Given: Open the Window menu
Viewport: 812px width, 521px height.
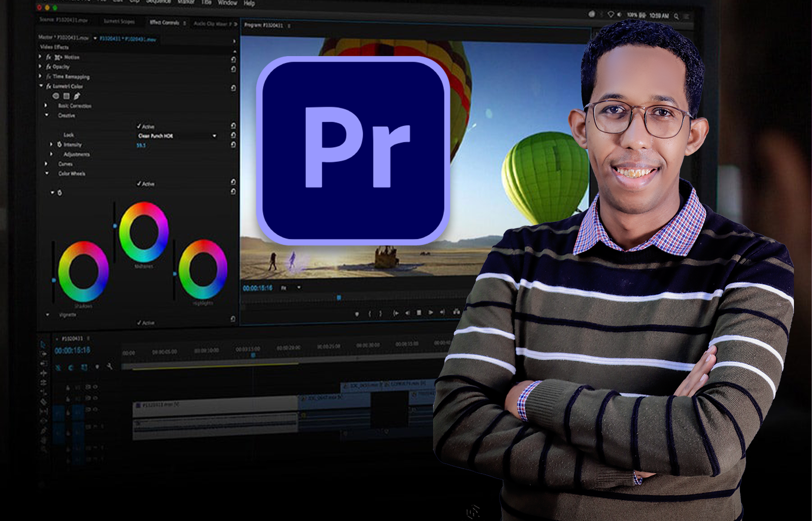Looking at the screenshot, I should [x=227, y=3].
